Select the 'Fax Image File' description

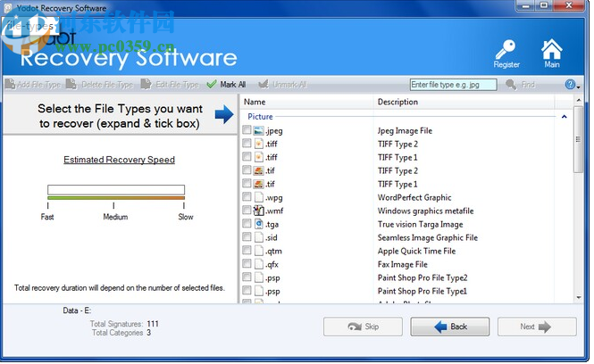[402, 264]
